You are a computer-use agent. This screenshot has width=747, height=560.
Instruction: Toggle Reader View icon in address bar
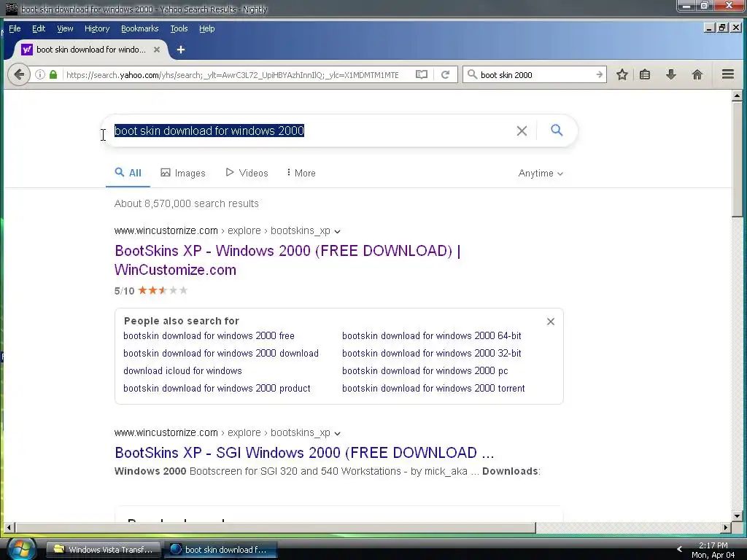click(x=422, y=74)
